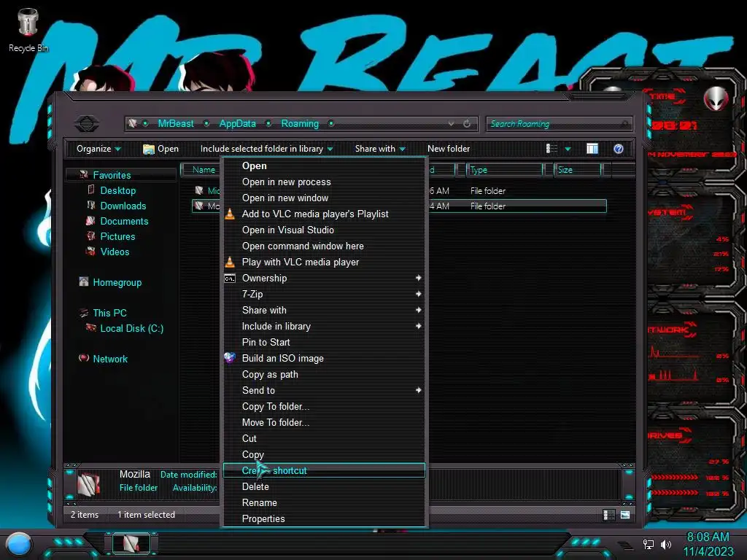The height and width of the screenshot is (560, 747).
Task: Select This PC in navigation pane
Action: tap(109, 313)
